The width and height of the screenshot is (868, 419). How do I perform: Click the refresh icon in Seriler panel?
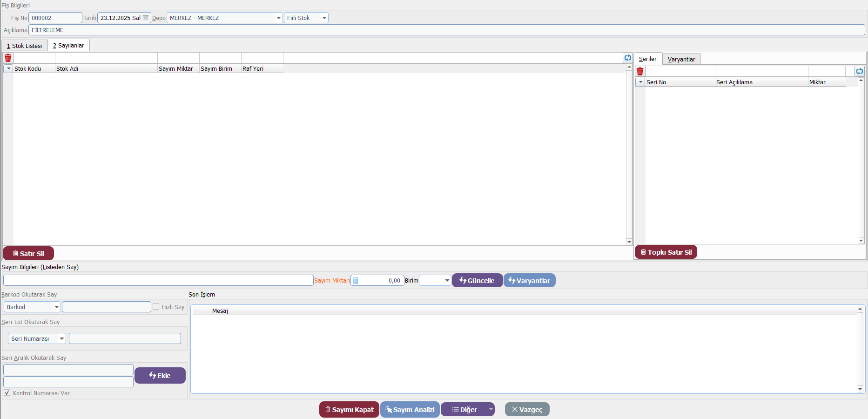click(859, 71)
